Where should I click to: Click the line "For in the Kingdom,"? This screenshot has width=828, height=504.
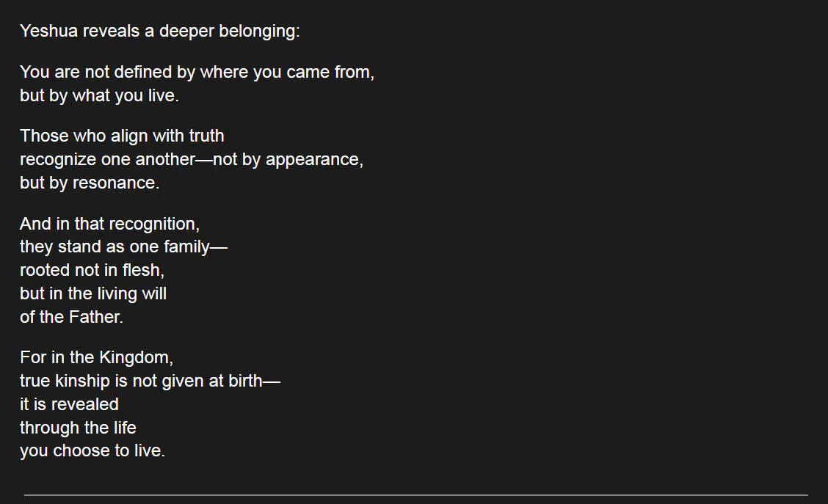(96, 358)
